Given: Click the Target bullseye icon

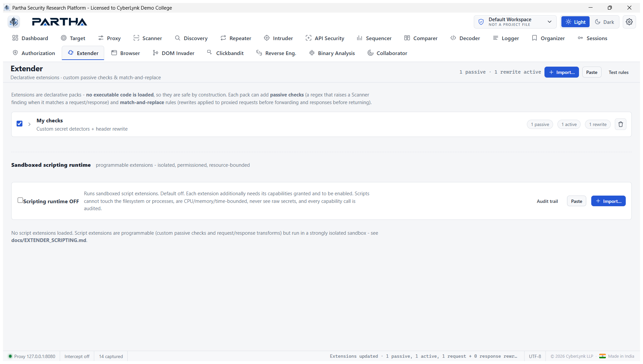Looking at the screenshot, I should point(64,38).
